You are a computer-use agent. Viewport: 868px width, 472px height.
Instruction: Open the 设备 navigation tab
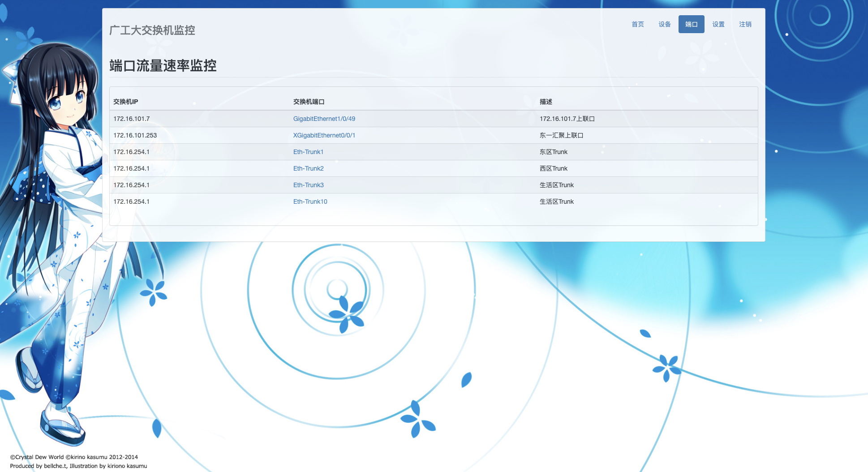(664, 24)
